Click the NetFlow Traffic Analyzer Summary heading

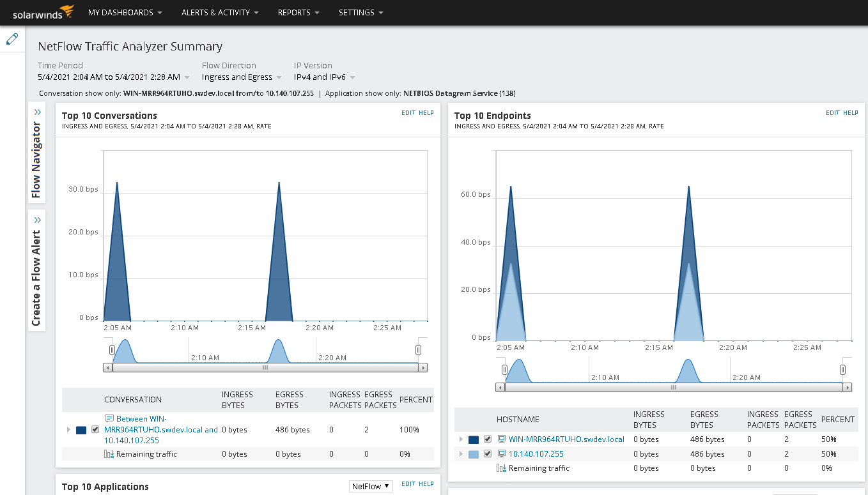point(130,47)
